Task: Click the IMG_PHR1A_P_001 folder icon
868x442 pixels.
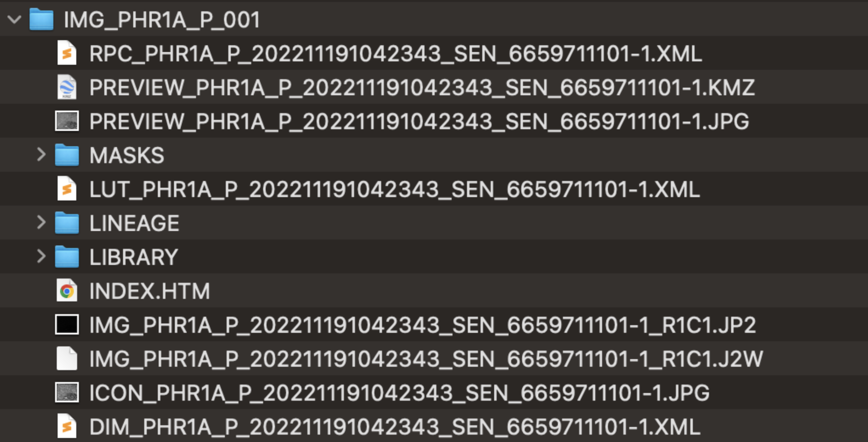Action: (41, 19)
